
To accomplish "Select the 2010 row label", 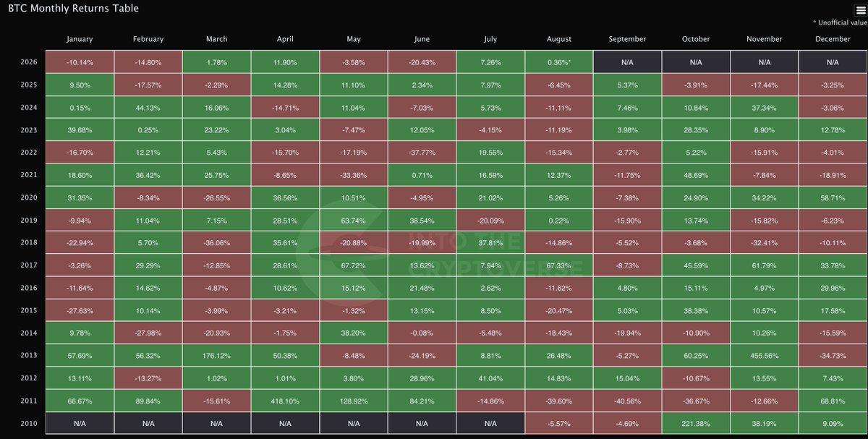I will click(x=29, y=424).
